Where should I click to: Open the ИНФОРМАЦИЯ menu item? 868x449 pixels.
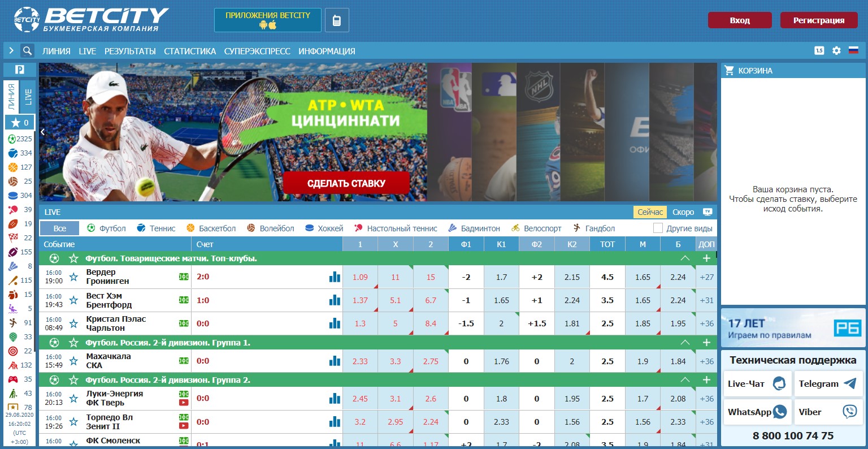tap(327, 51)
